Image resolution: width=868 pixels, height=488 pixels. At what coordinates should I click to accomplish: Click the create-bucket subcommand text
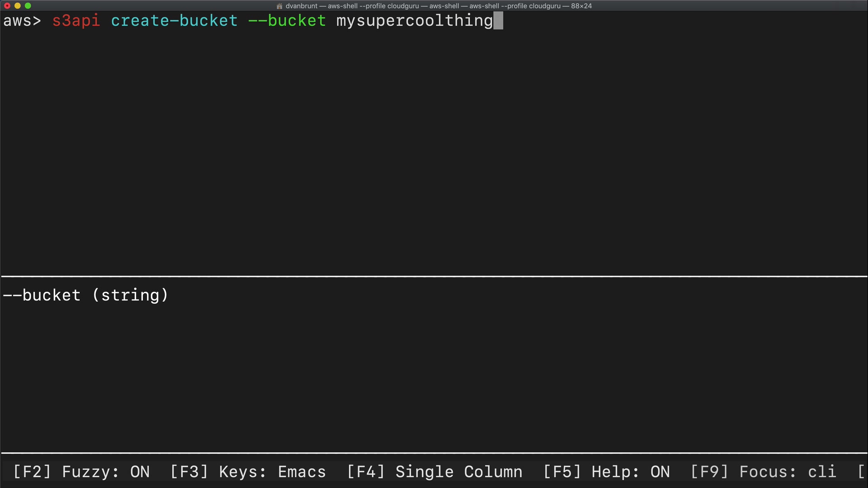[174, 21]
